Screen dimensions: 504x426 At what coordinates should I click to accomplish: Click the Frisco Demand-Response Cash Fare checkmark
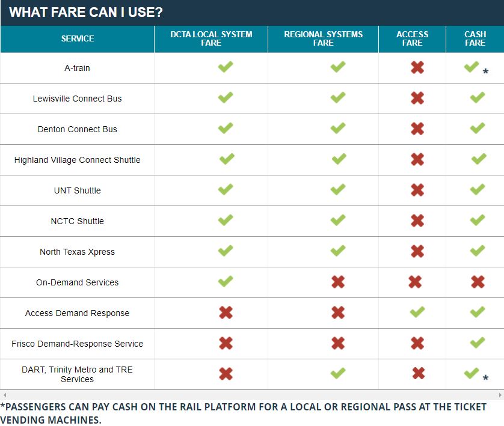coord(478,342)
